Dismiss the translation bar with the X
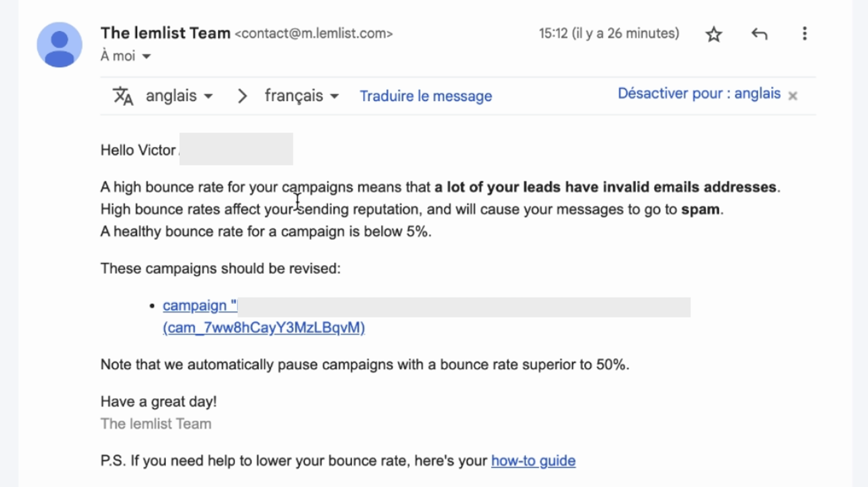Image resolution: width=868 pixels, height=487 pixels. (x=793, y=96)
